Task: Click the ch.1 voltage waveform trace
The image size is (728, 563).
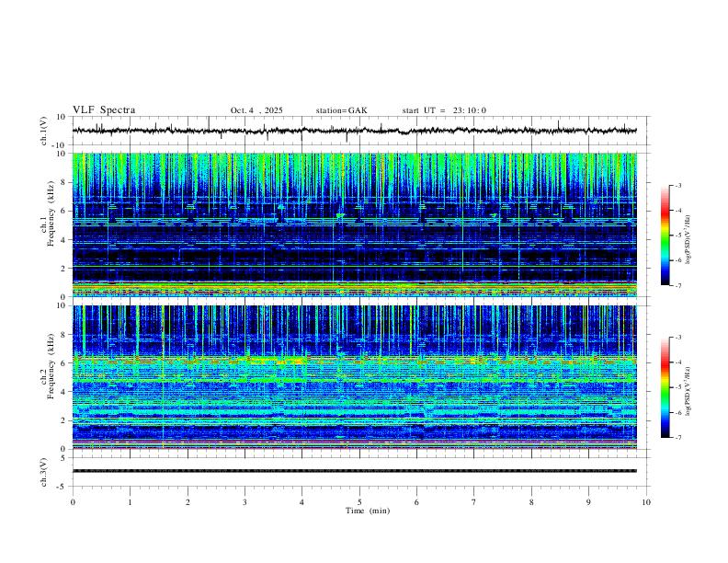Action: 354,131
